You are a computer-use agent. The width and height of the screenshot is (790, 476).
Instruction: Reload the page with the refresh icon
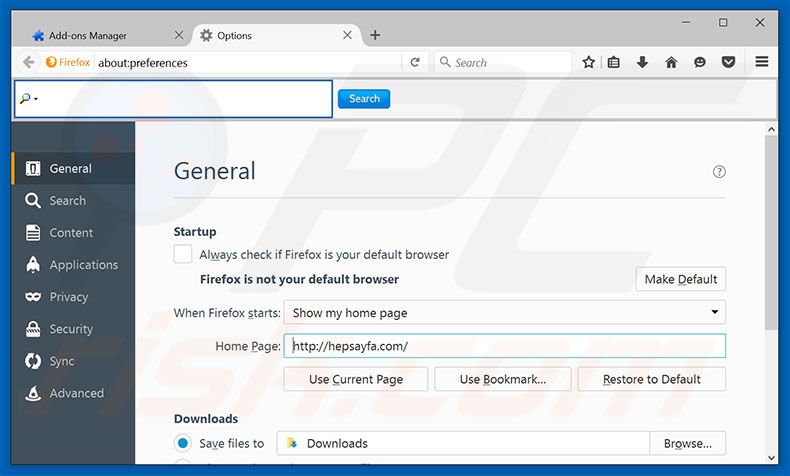click(x=415, y=62)
